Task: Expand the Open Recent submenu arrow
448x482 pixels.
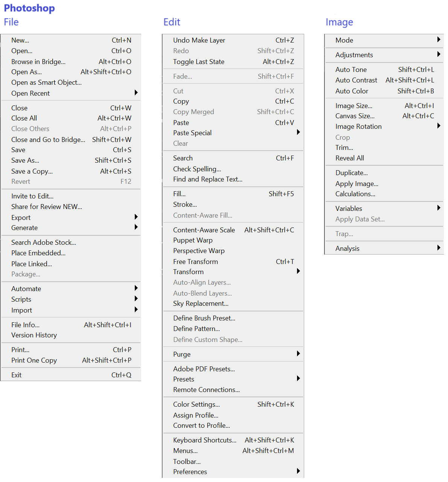Action: [136, 93]
